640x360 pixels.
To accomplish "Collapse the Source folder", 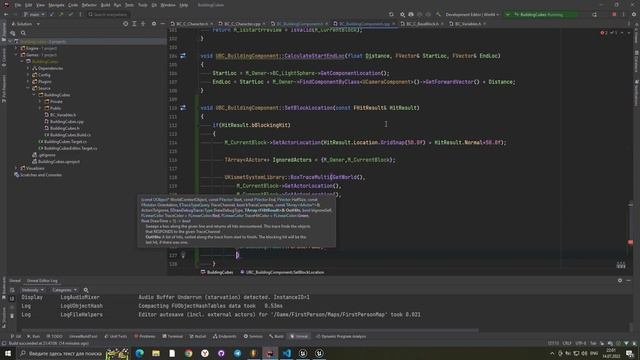I will tap(28, 88).
